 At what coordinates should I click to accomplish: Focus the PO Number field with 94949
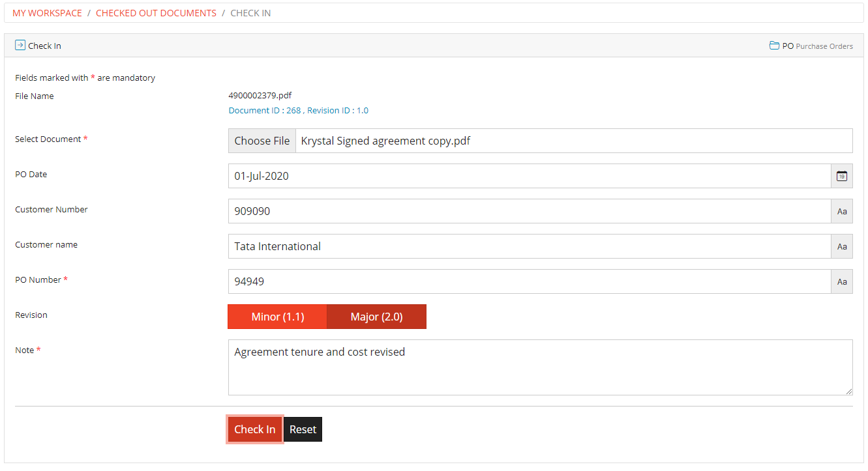pyautogui.click(x=530, y=281)
